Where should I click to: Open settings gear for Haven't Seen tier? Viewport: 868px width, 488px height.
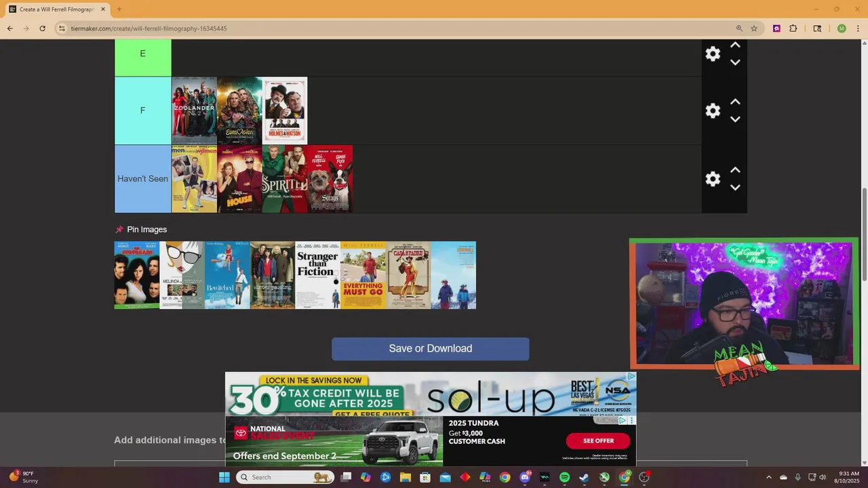(x=713, y=179)
